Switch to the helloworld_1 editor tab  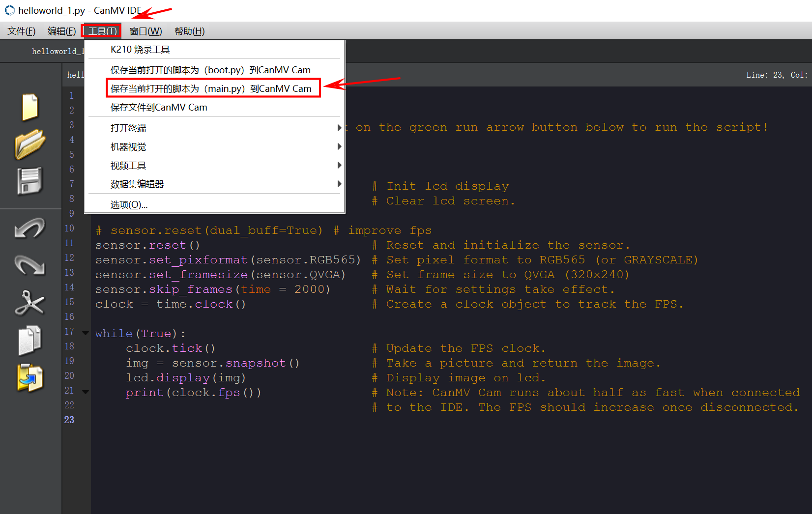58,51
